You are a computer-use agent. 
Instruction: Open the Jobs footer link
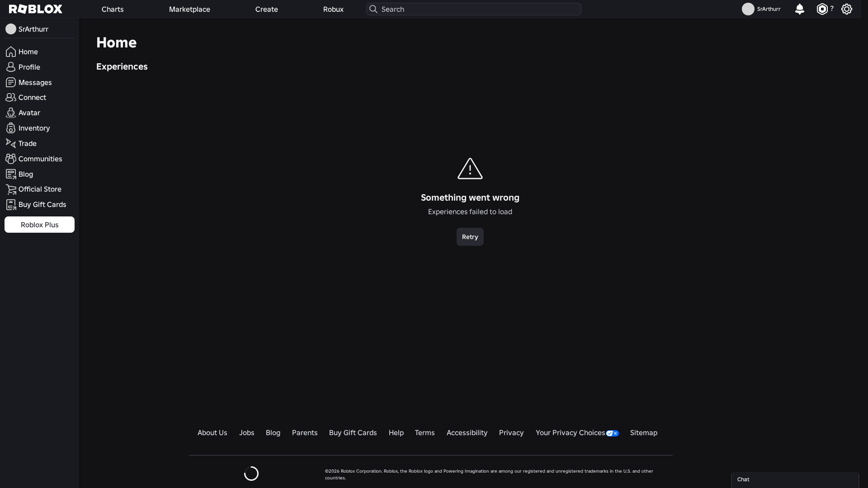[x=246, y=433]
